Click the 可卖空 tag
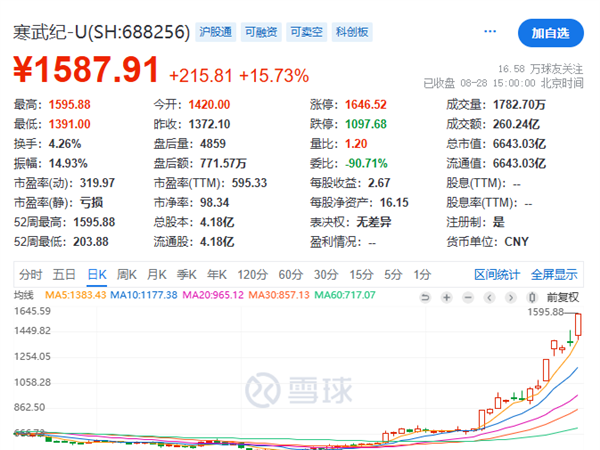 (x=307, y=32)
